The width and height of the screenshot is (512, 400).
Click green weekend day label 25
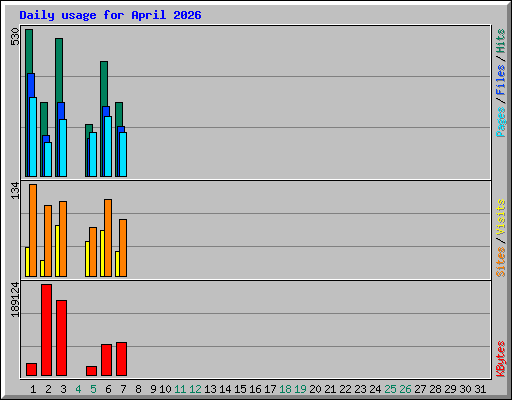point(390,389)
